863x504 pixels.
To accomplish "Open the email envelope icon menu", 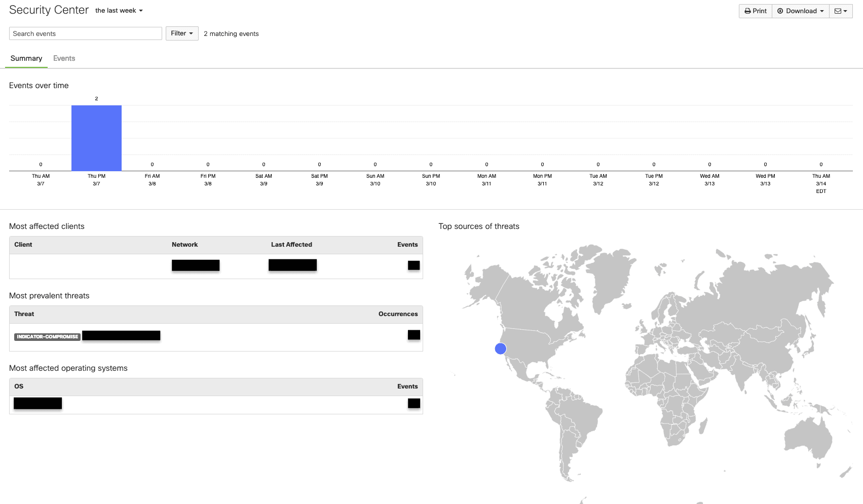I will coord(838,11).
